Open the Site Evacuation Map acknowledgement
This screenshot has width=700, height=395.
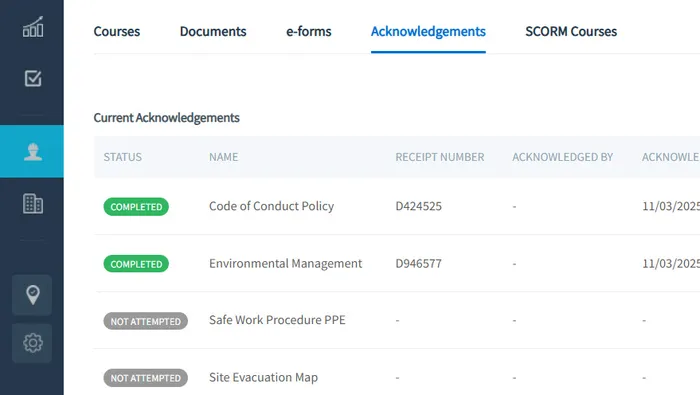(x=263, y=377)
